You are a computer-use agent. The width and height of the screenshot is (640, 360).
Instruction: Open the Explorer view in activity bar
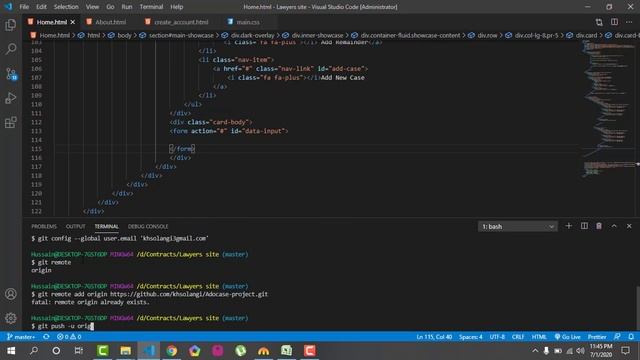(x=11, y=25)
